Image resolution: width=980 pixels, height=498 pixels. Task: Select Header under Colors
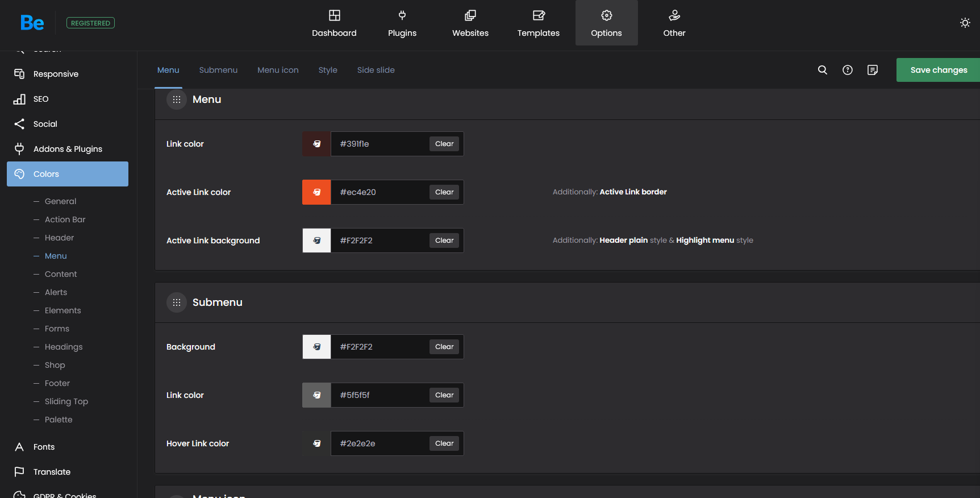[59, 238]
